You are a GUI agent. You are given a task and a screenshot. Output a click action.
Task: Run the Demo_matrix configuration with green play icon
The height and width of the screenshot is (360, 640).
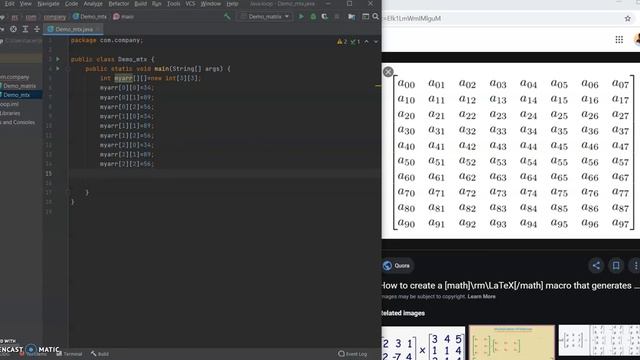point(301,17)
